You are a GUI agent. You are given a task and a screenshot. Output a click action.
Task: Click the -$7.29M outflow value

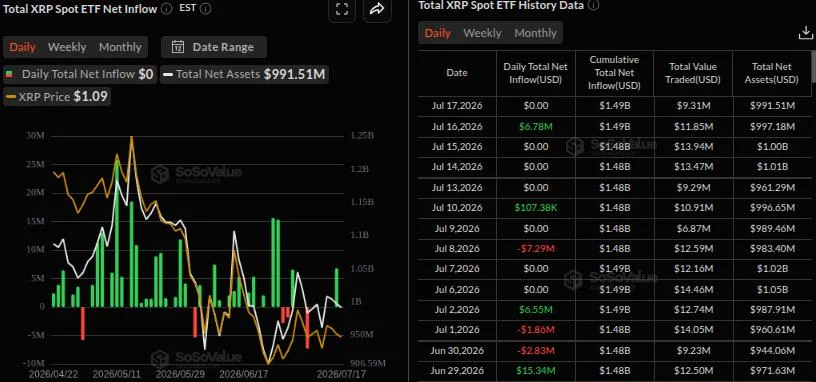(x=536, y=248)
